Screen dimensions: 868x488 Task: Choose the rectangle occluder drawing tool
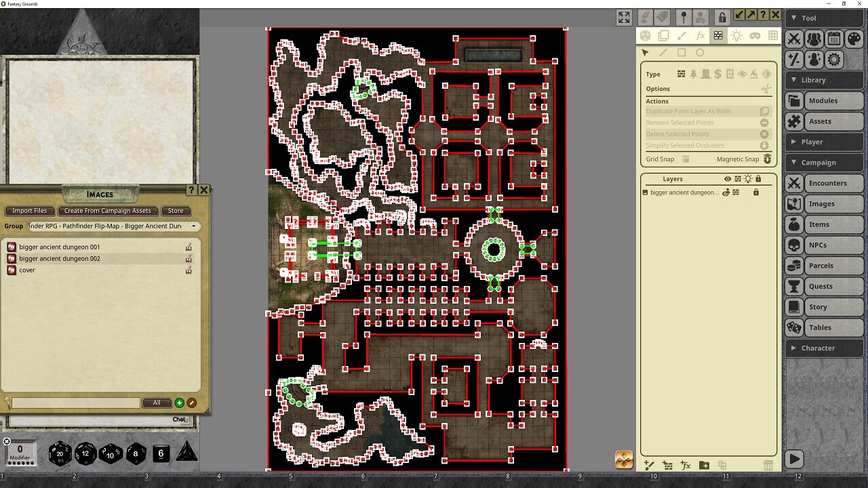pyautogui.click(x=682, y=52)
